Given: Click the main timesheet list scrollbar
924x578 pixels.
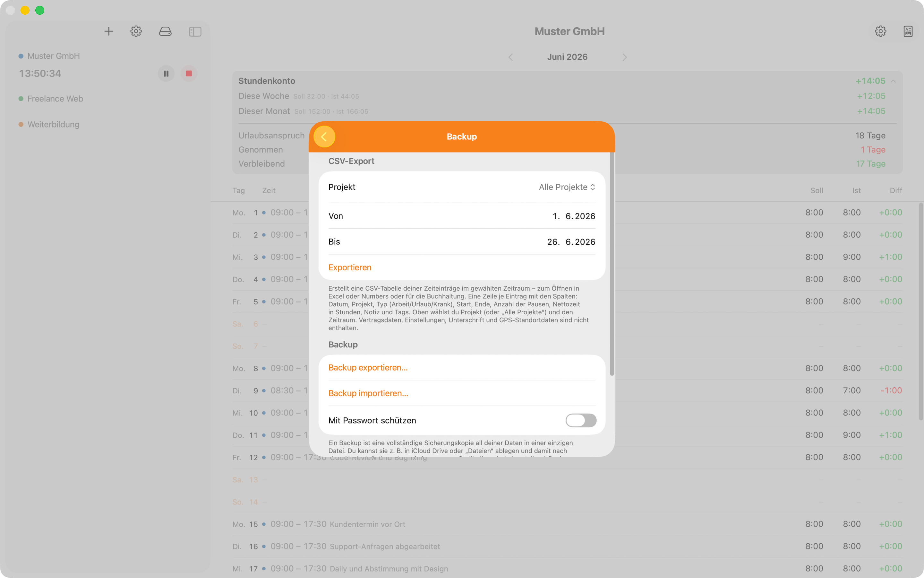Looking at the screenshot, I should (920, 311).
